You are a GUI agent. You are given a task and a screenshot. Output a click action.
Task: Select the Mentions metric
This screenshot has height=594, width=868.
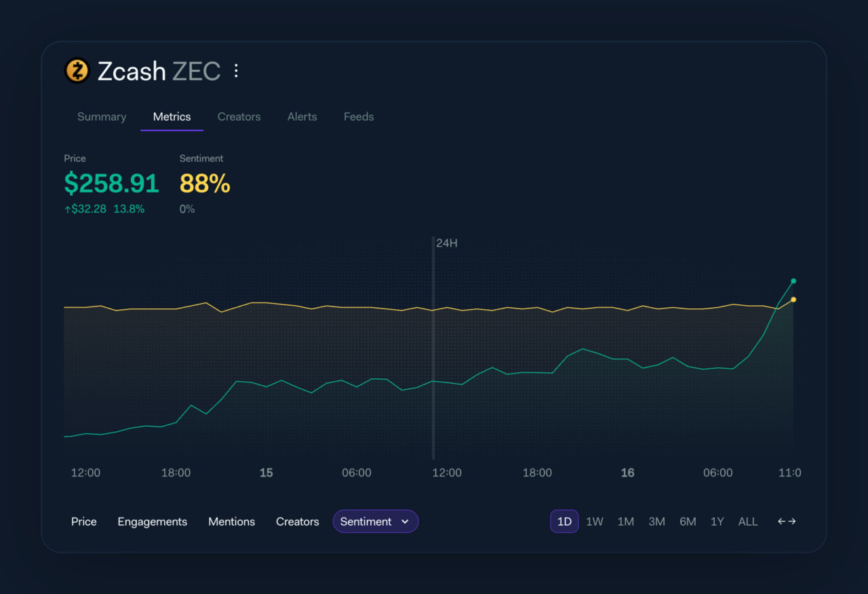232,521
